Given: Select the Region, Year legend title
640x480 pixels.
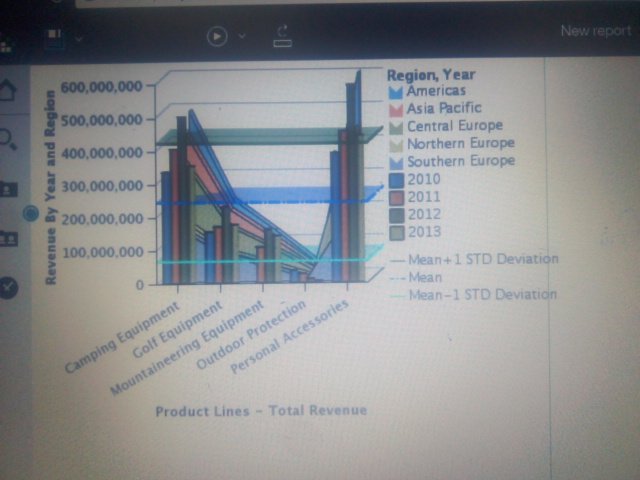Looking at the screenshot, I should 431,75.
